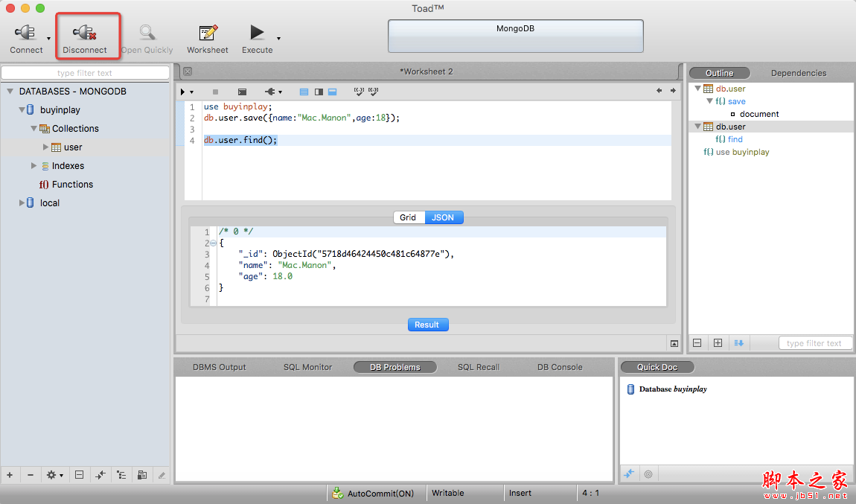Click the MongoDB connection display box
Viewport: 856px width, 504px height.
click(515, 36)
